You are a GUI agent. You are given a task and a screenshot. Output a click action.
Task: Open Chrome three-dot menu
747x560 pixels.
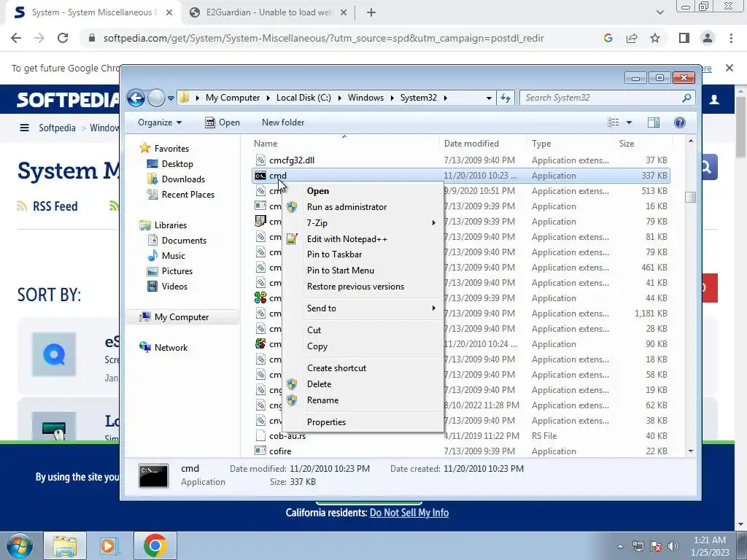click(731, 39)
